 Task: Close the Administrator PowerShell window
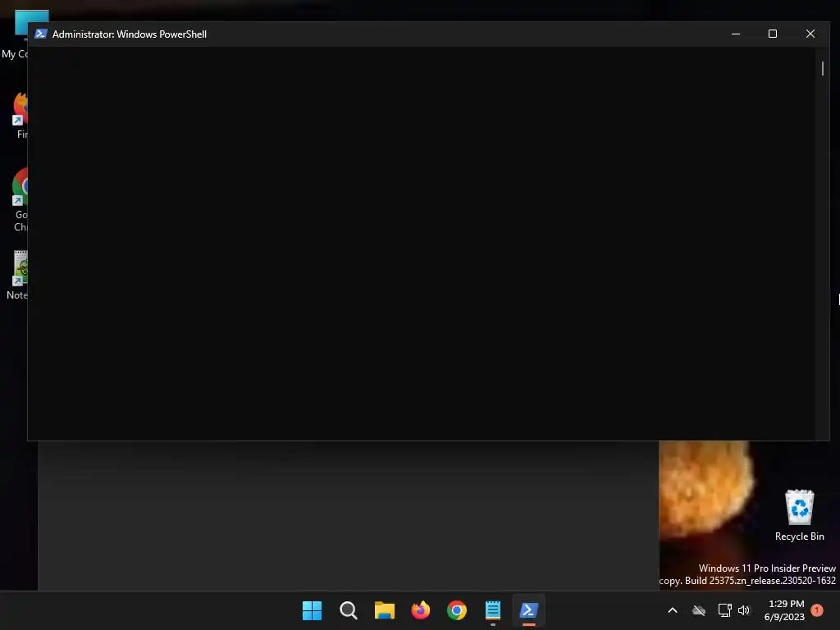coord(810,34)
